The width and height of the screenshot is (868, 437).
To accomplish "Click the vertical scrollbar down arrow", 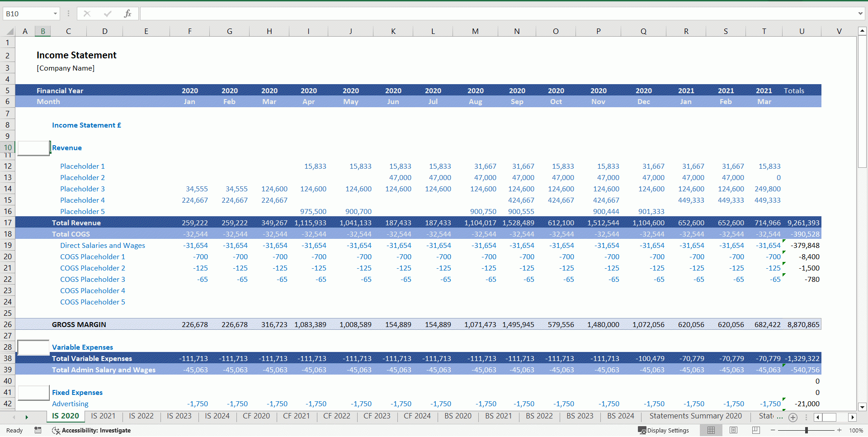I will click(862, 407).
